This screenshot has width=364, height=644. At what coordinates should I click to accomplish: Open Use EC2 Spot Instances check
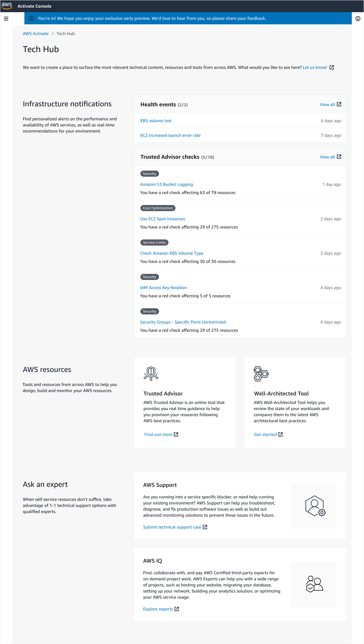click(x=162, y=219)
